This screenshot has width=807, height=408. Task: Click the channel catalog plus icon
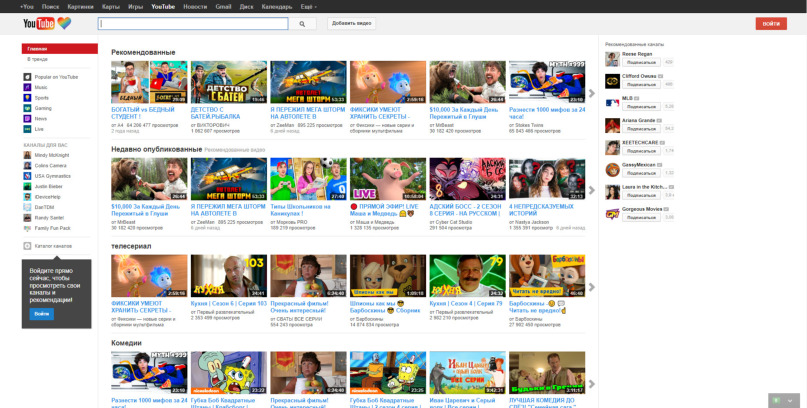[x=27, y=246]
